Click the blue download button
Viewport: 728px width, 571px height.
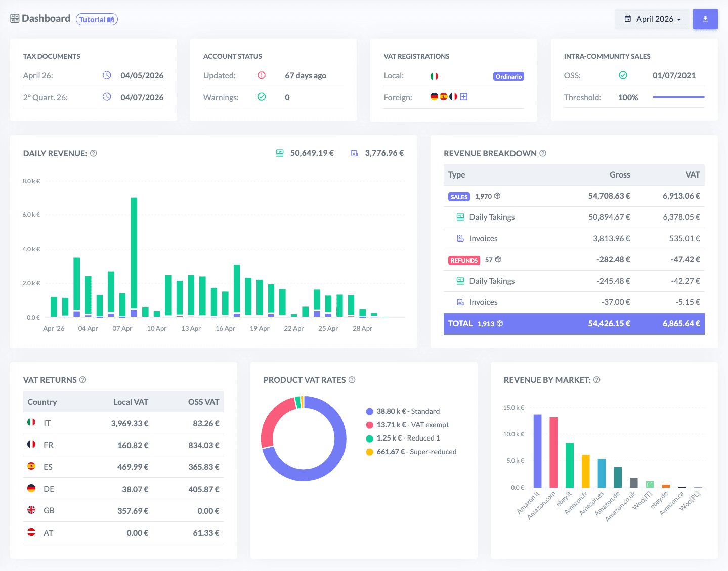[x=705, y=19]
